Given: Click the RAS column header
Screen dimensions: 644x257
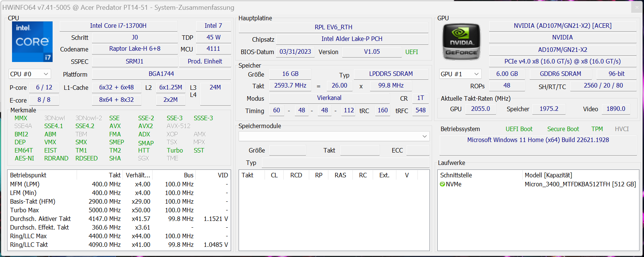Looking at the screenshot, I should [x=340, y=175].
